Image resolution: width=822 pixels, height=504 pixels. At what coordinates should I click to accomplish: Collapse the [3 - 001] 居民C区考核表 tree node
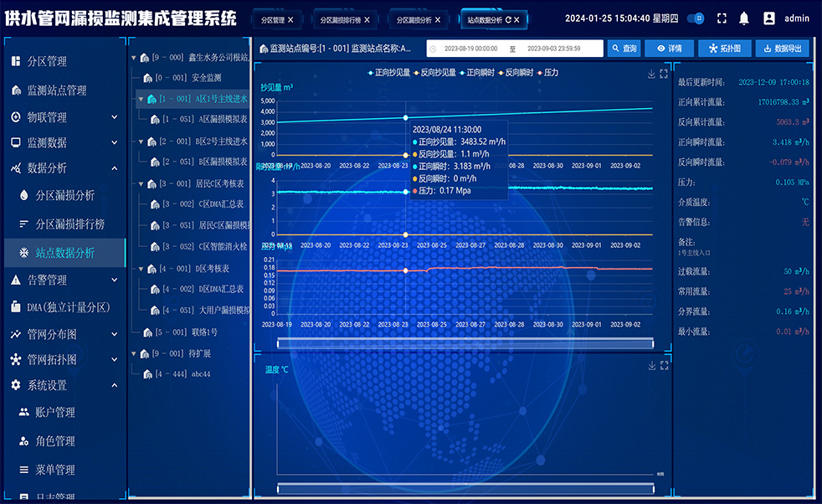[141, 183]
